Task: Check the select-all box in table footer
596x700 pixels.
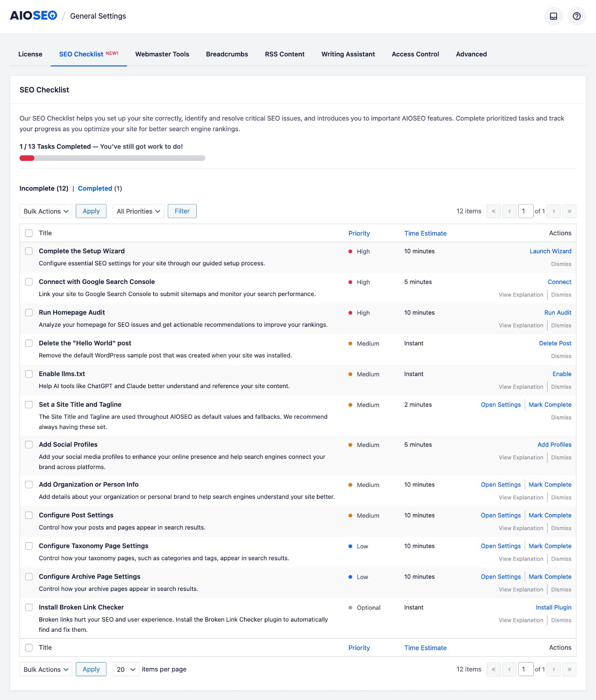Action: pos(29,648)
